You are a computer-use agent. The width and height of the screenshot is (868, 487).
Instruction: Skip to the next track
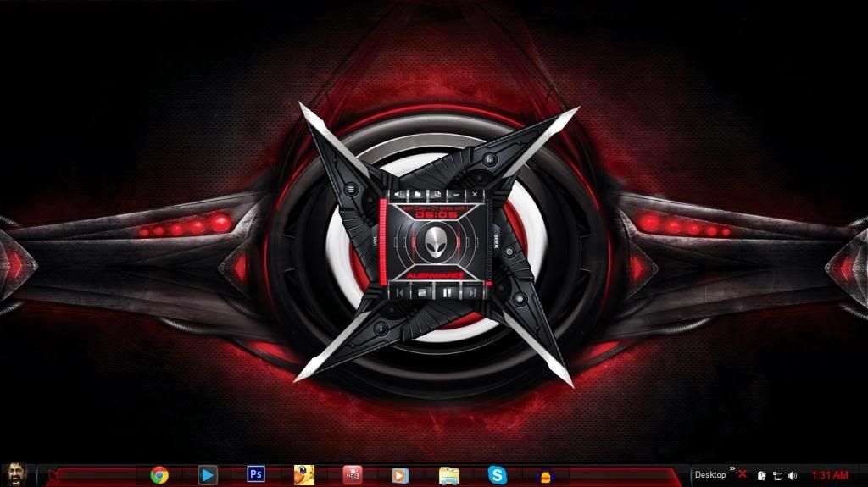tap(471, 292)
